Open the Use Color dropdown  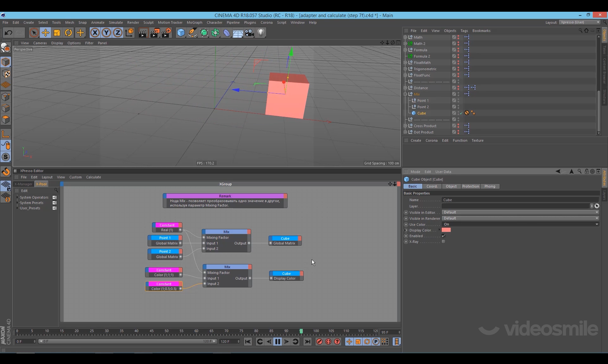click(520, 224)
